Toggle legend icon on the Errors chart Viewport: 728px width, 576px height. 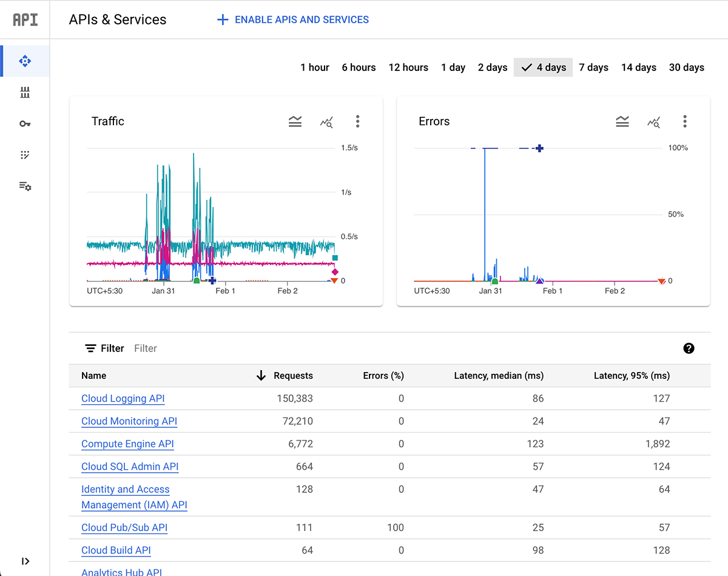tap(622, 121)
